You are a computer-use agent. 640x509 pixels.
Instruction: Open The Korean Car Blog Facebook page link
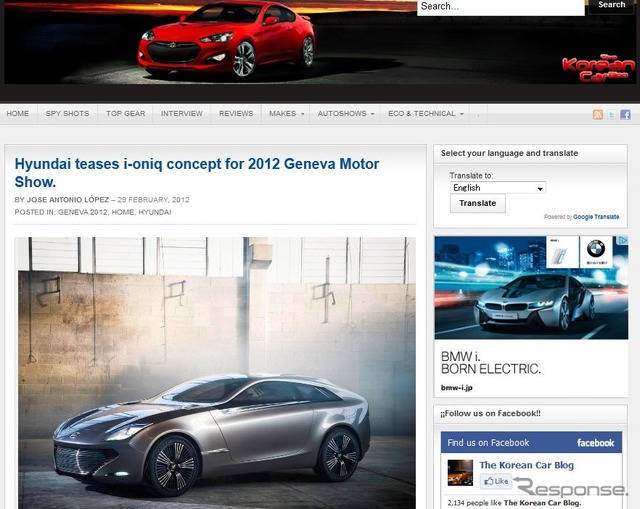pyautogui.click(x=527, y=465)
